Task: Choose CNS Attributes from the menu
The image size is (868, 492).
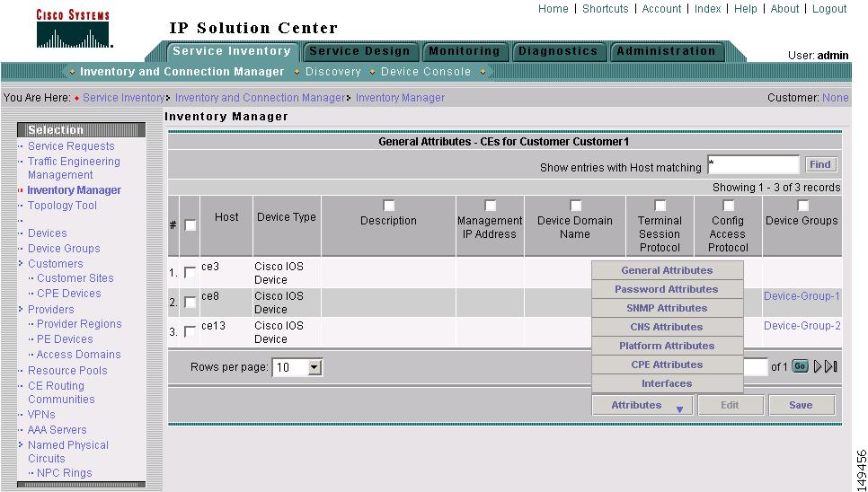Action: tap(667, 327)
